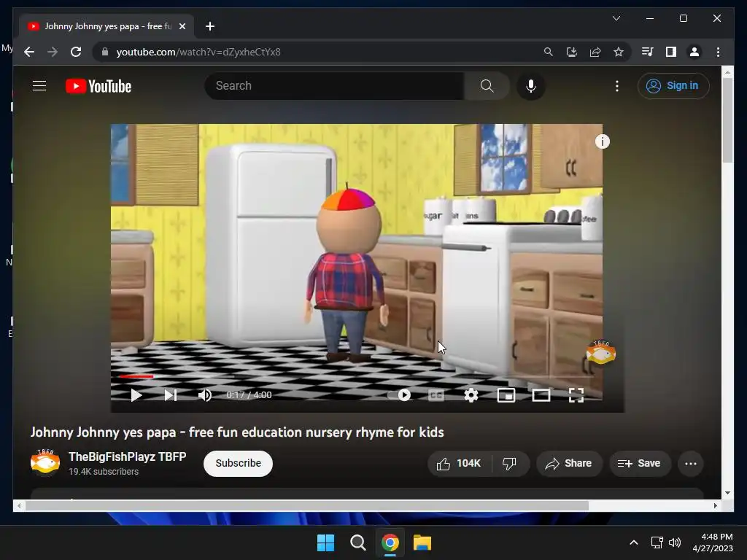Focus the YouTube Search field
Image resolution: width=747 pixels, height=560 pixels.
[334, 86]
